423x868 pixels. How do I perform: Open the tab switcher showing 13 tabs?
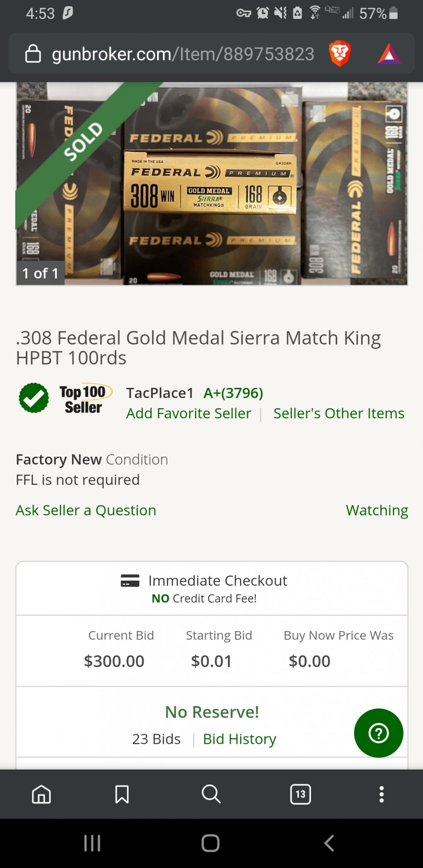(300, 794)
